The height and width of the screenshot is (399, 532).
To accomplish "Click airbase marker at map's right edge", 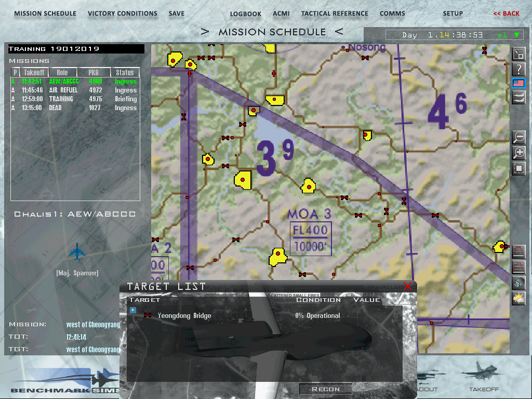I will coord(500,247).
